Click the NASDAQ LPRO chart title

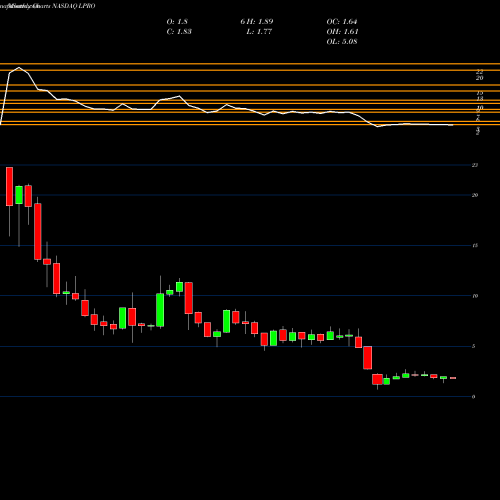point(74,6)
